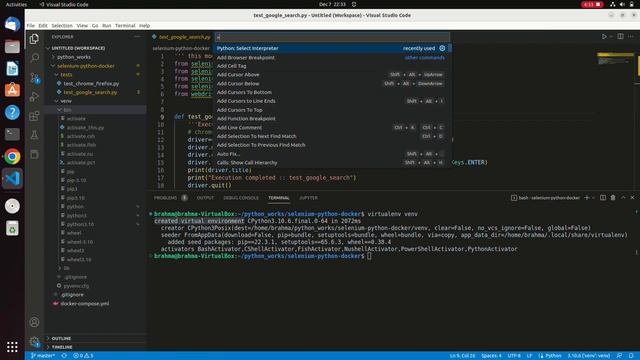Viewport: 640px width, 360px height.
Task: Choose Calls: Show Call Hierarchy command
Action: (333, 162)
